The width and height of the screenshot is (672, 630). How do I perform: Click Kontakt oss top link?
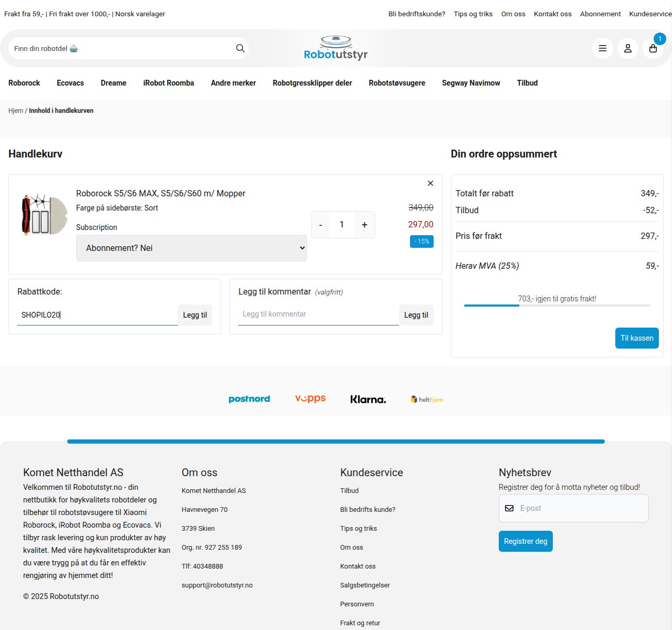(553, 14)
